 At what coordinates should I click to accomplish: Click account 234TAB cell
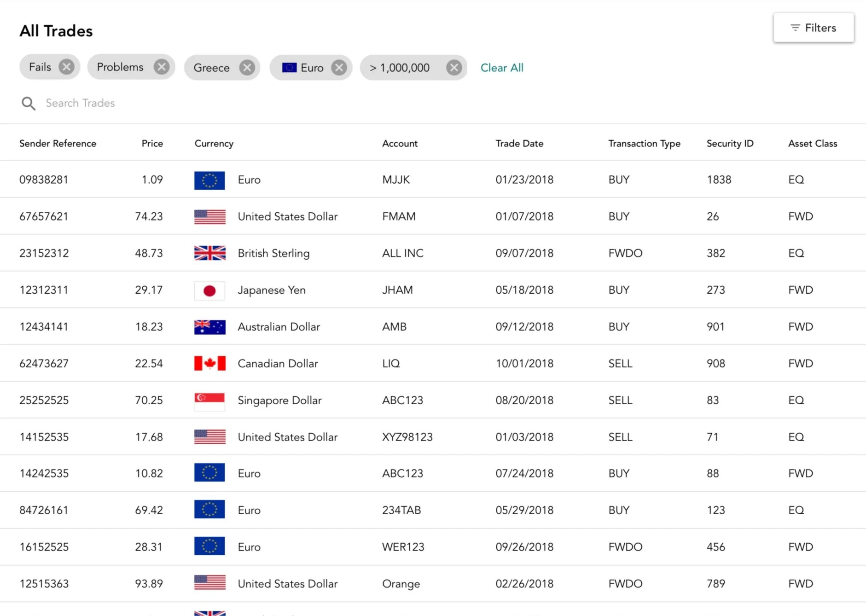tap(401, 510)
